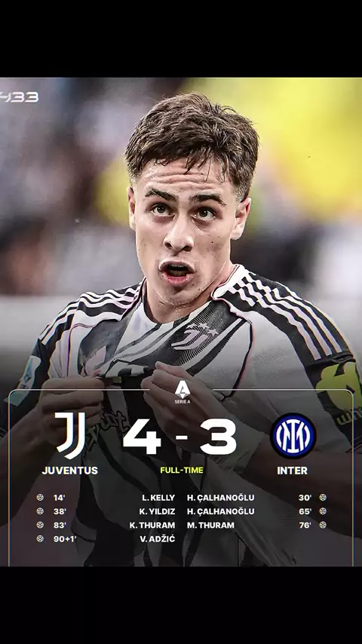Click the INTER team name
Image resolution: width=362 pixels, height=644 pixels.
[x=292, y=471]
